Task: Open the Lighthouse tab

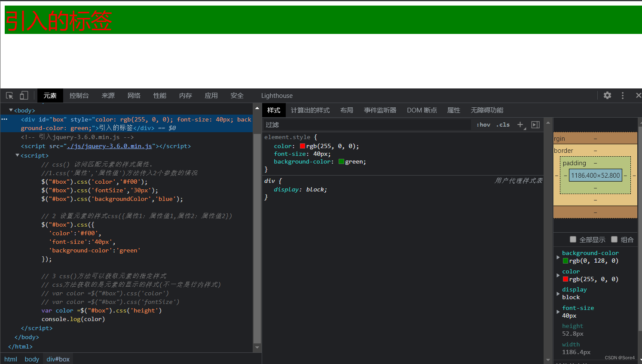Action: (277, 96)
